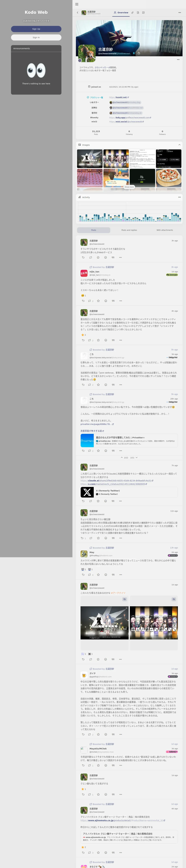Open header three-dot options menu
Viewport: 186px width, 868px height.
coord(180,12)
